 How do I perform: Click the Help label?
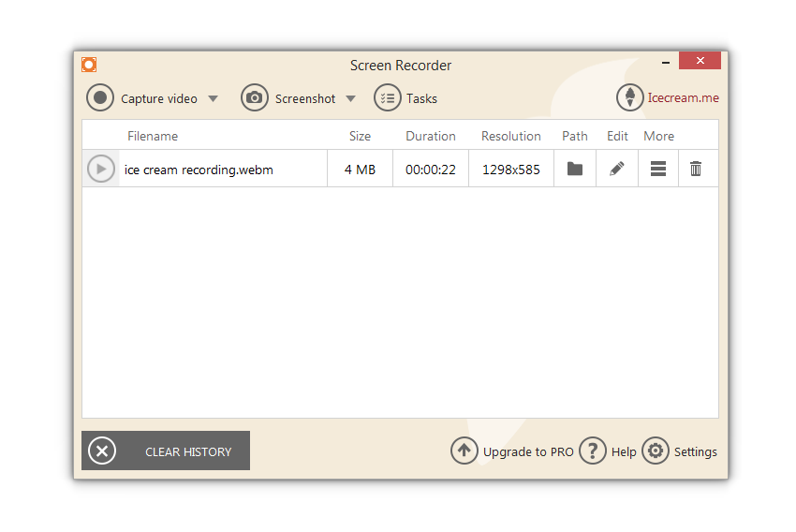pyautogui.click(x=624, y=451)
